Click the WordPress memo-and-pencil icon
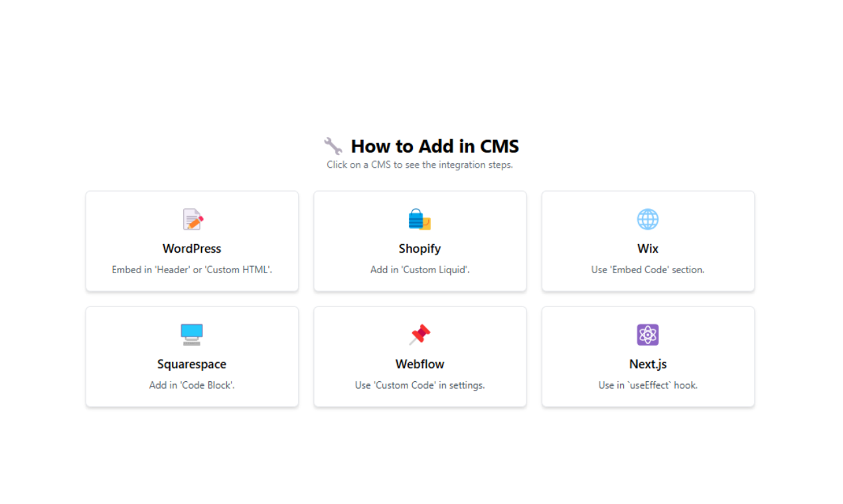Screen dimensions: 843x504 click(192, 220)
